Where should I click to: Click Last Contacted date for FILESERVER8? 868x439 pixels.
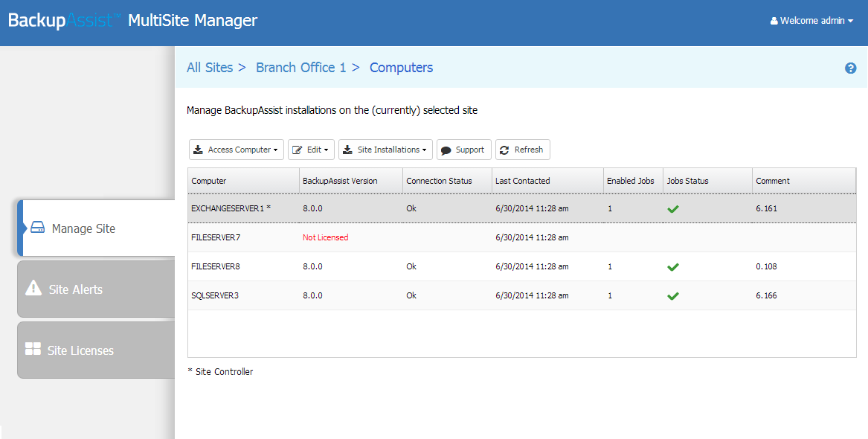532,267
